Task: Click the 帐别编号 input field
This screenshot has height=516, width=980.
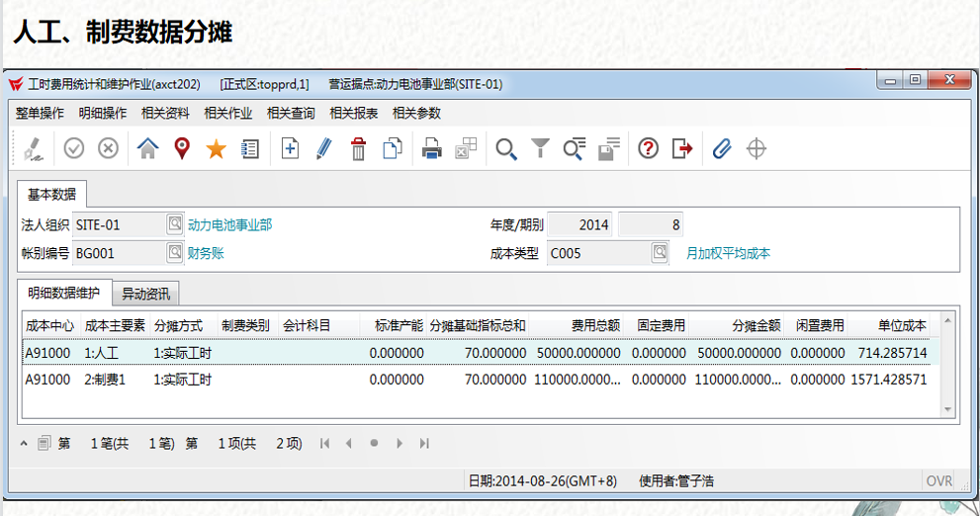Action: (120, 253)
